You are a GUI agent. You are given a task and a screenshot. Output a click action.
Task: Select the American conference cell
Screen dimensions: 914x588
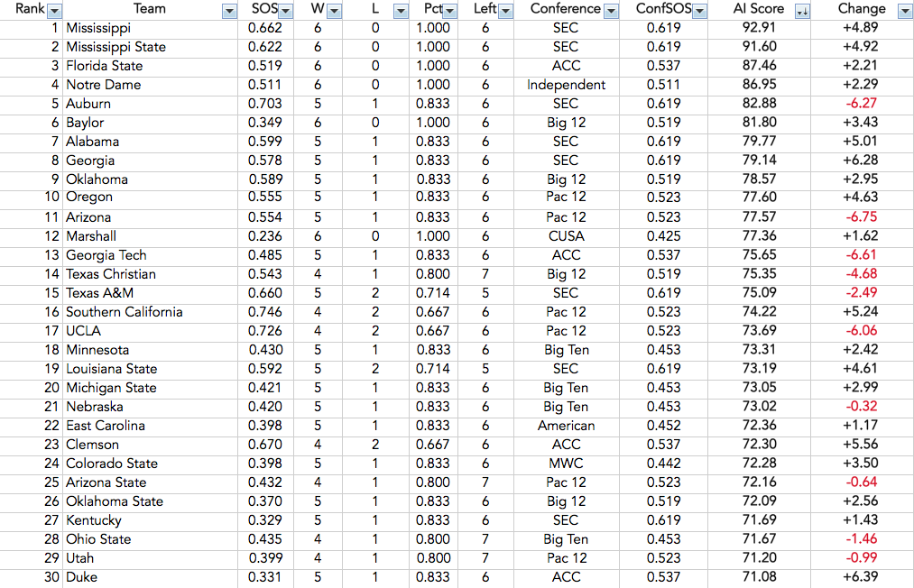coord(566,426)
